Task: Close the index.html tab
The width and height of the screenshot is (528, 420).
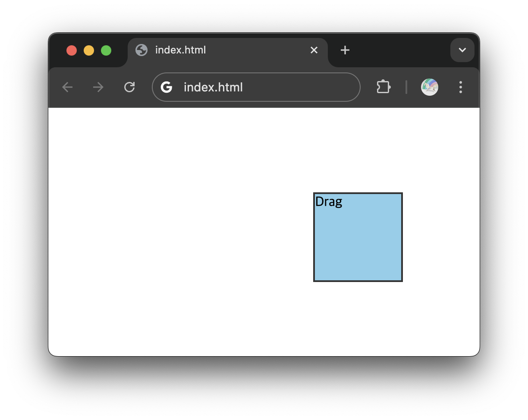Action: tap(314, 50)
